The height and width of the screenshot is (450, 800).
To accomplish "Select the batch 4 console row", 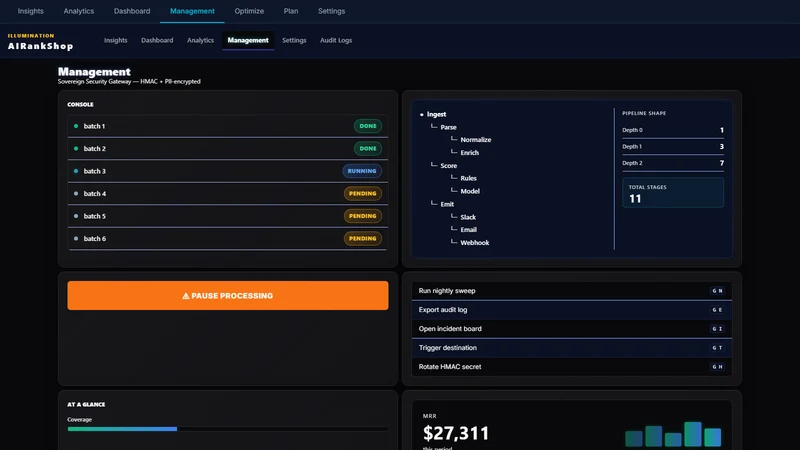I will [x=228, y=193].
